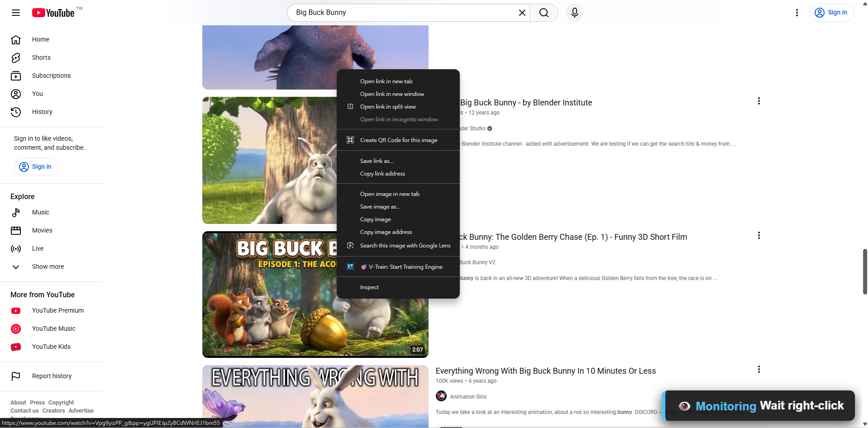The image size is (868, 428).
Task: Open the You section
Action: pos(52,94)
